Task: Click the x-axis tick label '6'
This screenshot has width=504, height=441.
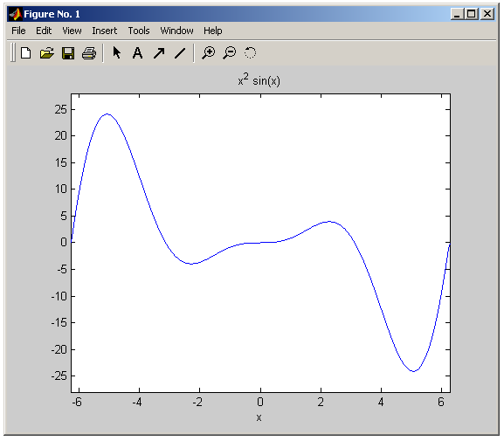Action: coord(441,402)
